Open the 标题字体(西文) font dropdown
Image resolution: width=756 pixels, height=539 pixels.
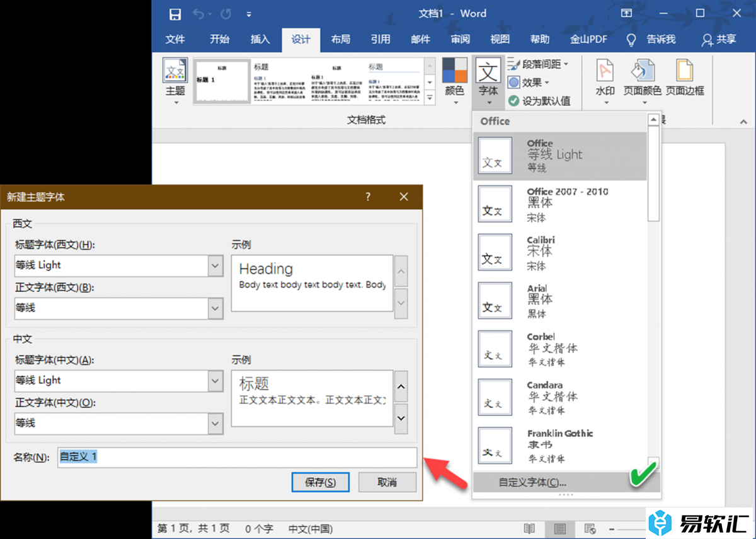click(215, 265)
